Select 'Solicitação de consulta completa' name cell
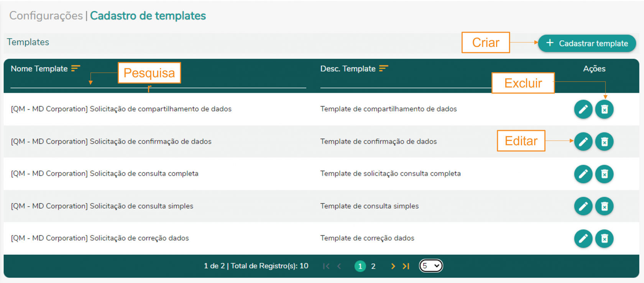Viewport: 644px width, 283px height. [105, 174]
